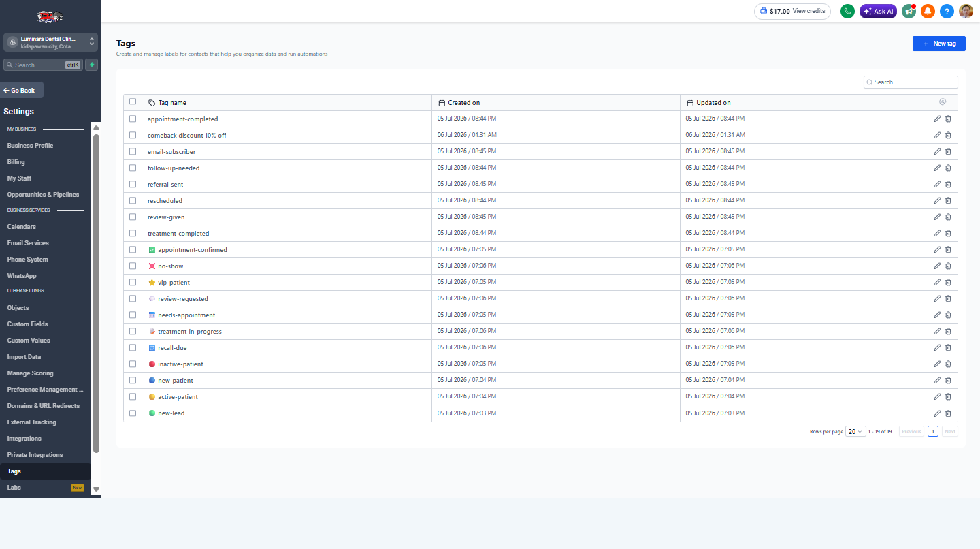Edit the comeback discount 10% off tag
Screen dimensions: 980x549
(937, 136)
